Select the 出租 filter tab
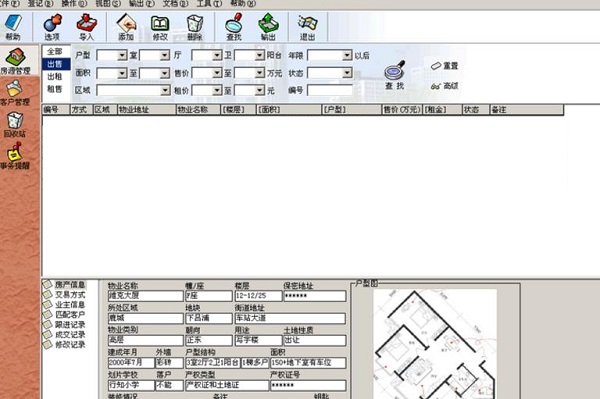The height and width of the screenshot is (399, 600). coord(55,77)
